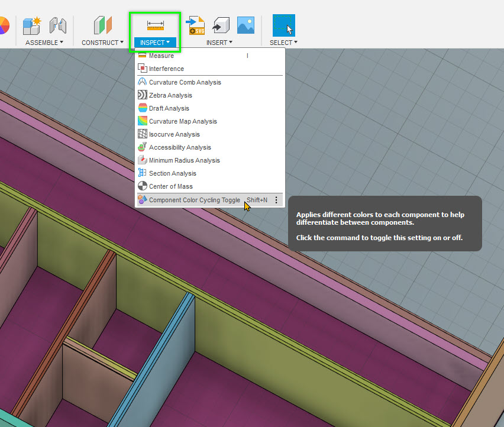This screenshot has height=427, width=504.
Task: Click the Zebra Analysis striped icon
Action: click(x=143, y=95)
